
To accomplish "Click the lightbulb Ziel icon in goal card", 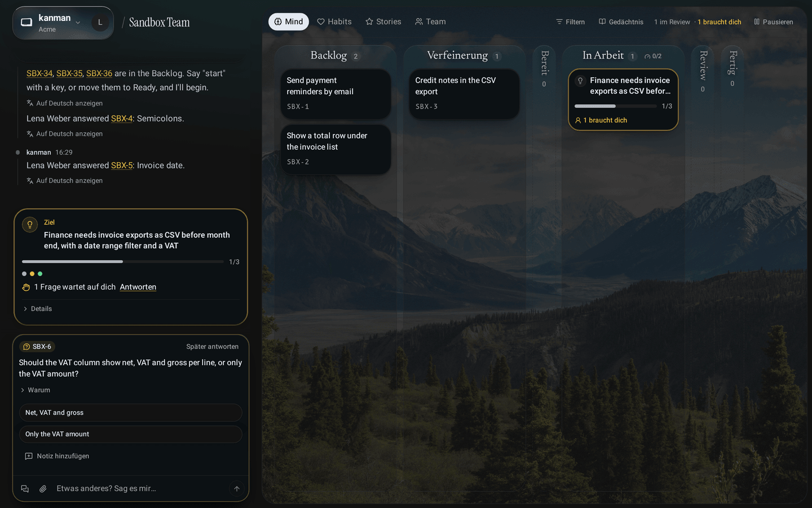I will tap(30, 225).
